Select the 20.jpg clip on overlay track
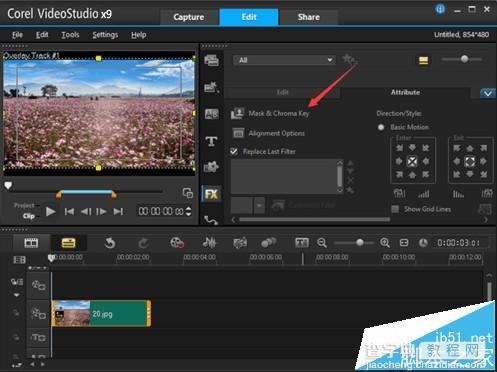 point(101,313)
